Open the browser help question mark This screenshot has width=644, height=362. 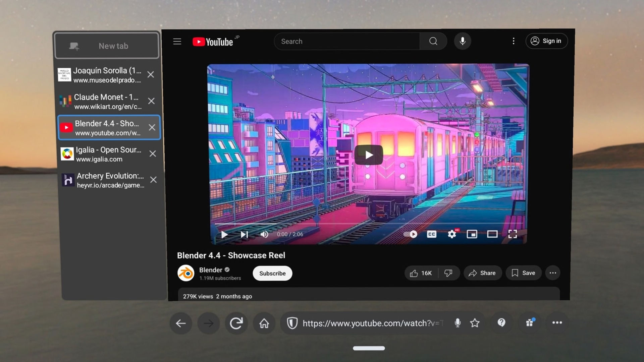(x=501, y=323)
